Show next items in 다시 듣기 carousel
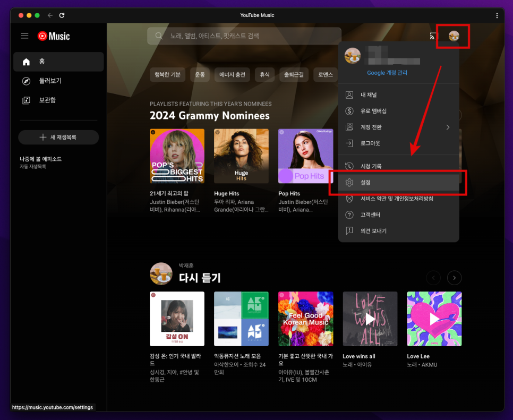513x420 pixels. click(454, 278)
